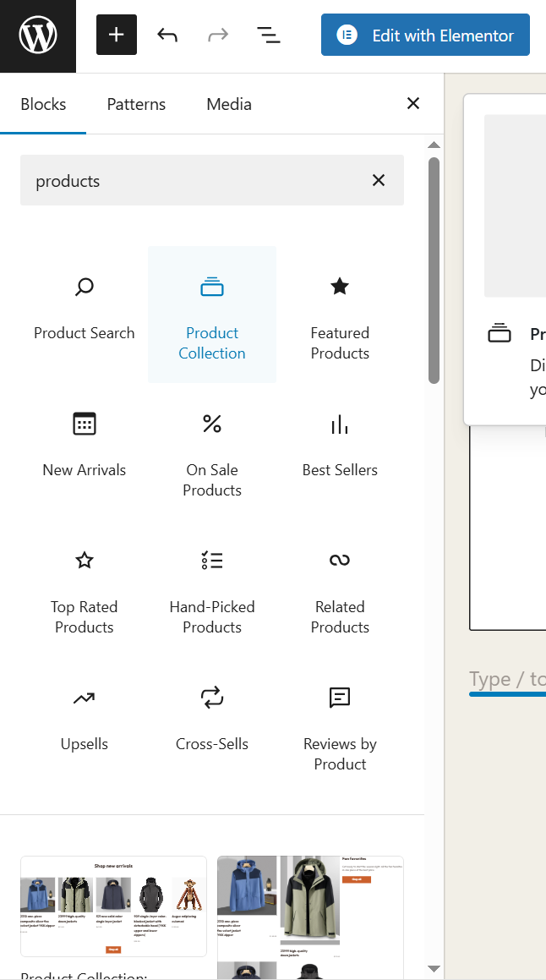Click the Undo arrow icon
546x980 pixels.
167,36
